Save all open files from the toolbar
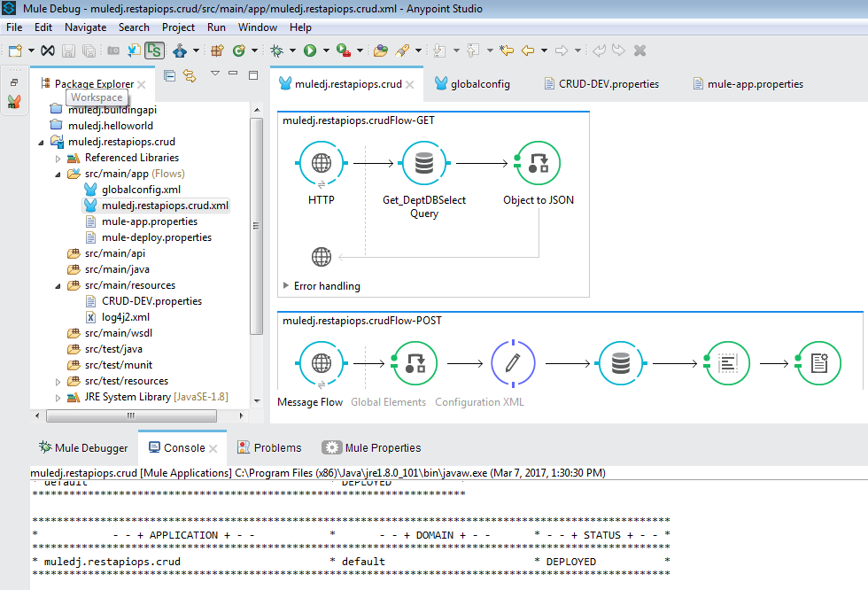The width and height of the screenshot is (868, 590). [x=89, y=50]
